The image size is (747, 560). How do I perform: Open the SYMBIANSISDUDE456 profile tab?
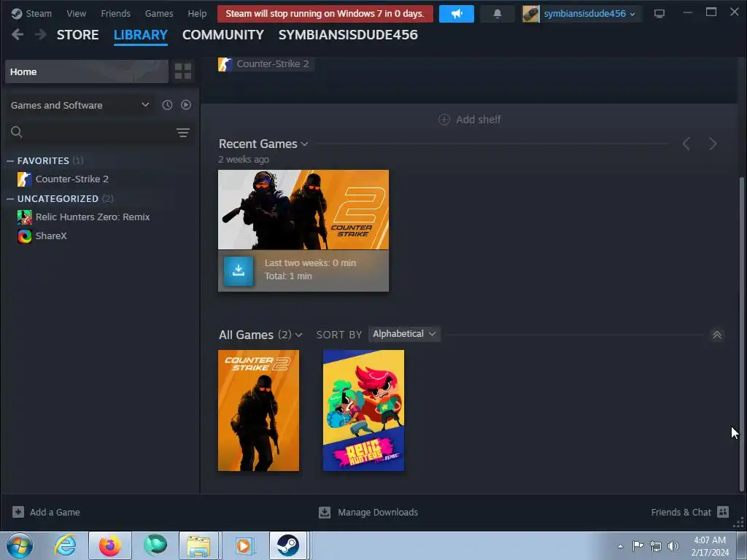(348, 35)
